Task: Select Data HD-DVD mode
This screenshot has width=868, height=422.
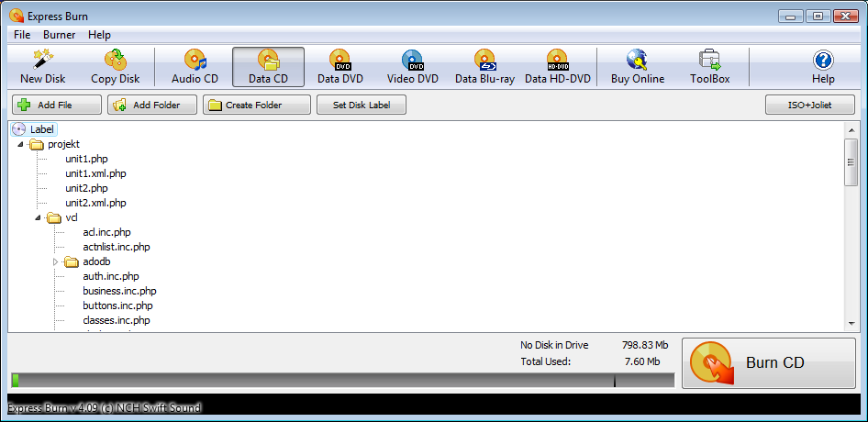Action: click(558, 67)
